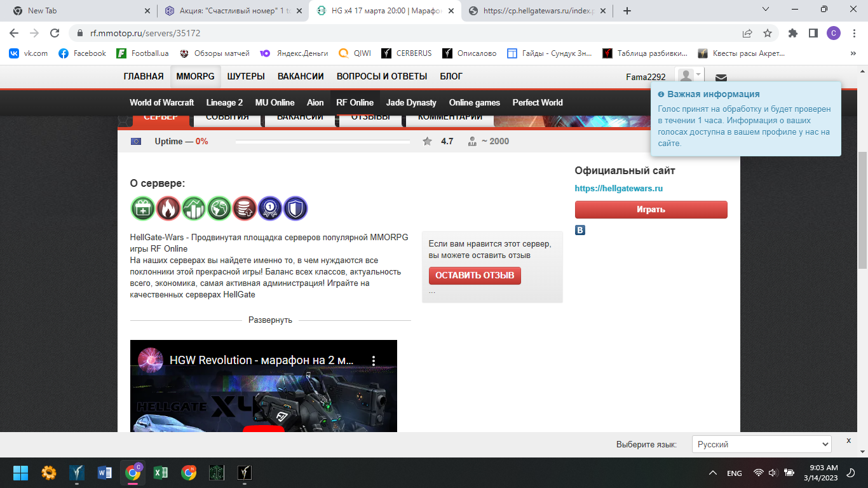
Task: Click the Uptime progress bar
Action: pos(323,142)
